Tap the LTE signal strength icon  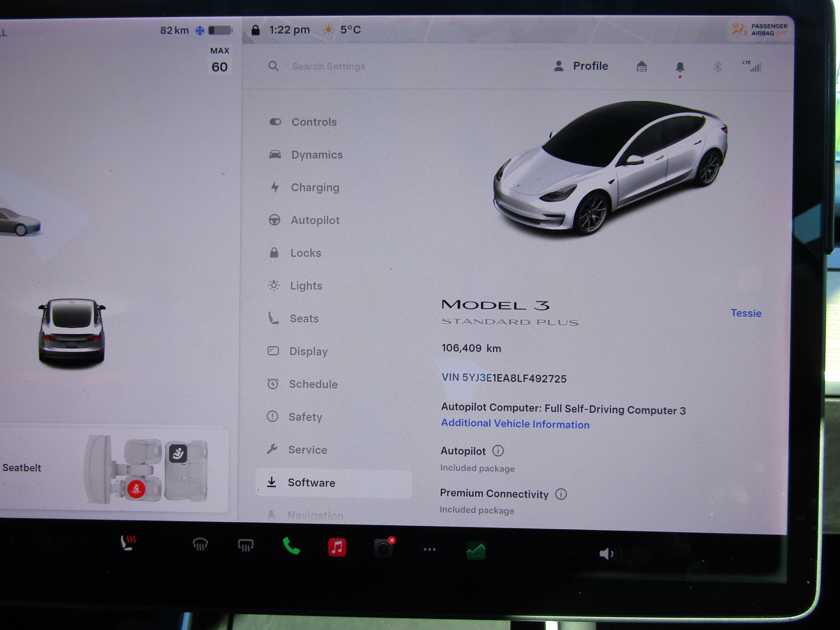[752, 66]
